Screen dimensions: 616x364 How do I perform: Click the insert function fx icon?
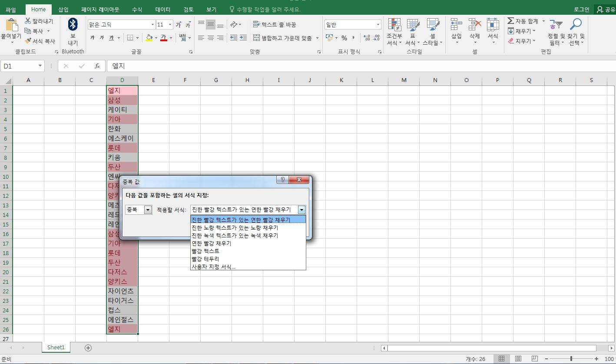click(x=97, y=66)
